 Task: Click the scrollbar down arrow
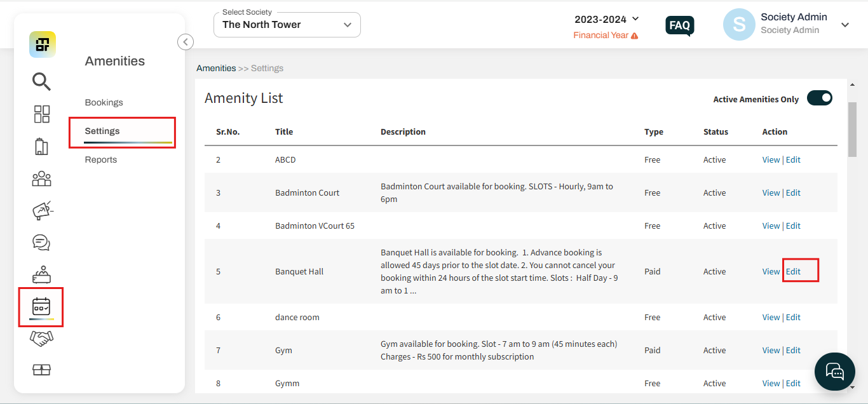[852, 386]
